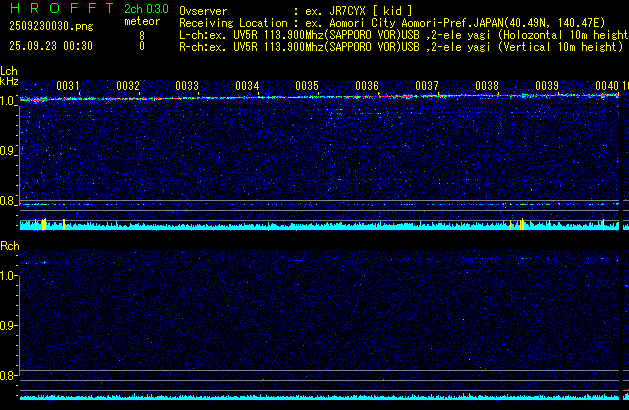Click the magenta signal at Lch trace start
629x410 pixels.
click(36, 100)
